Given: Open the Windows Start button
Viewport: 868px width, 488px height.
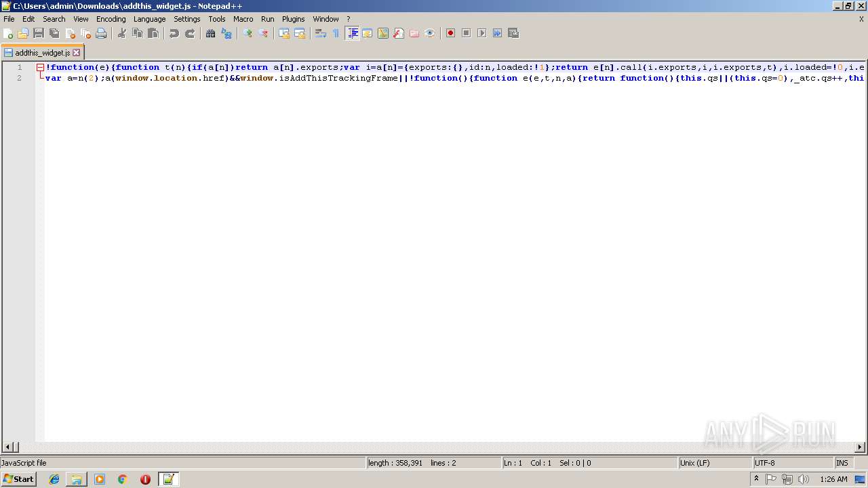Looking at the screenshot, I should [x=18, y=479].
